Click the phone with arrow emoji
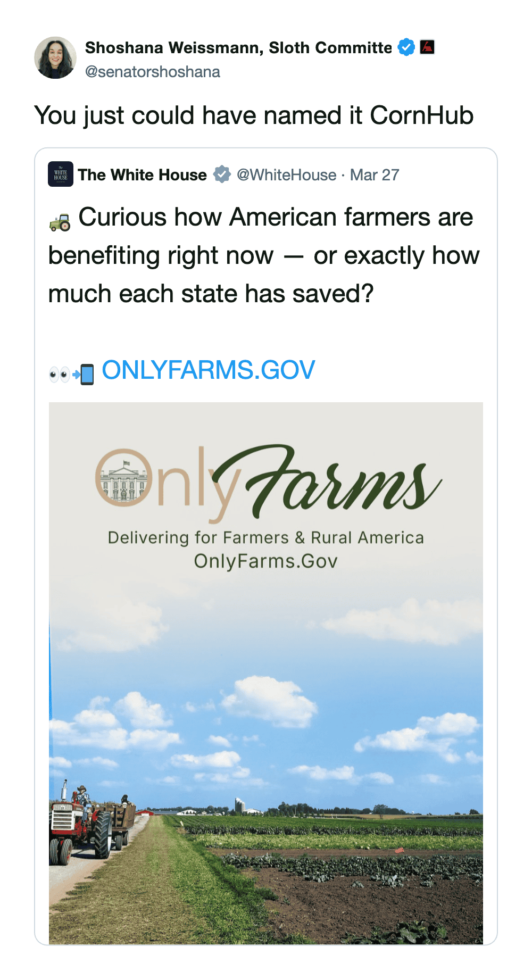 point(84,374)
